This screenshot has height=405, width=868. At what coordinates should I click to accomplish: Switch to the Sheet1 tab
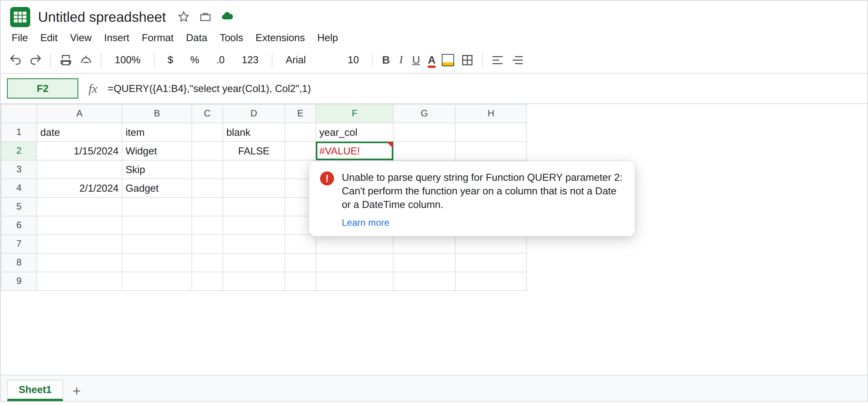(35, 390)
